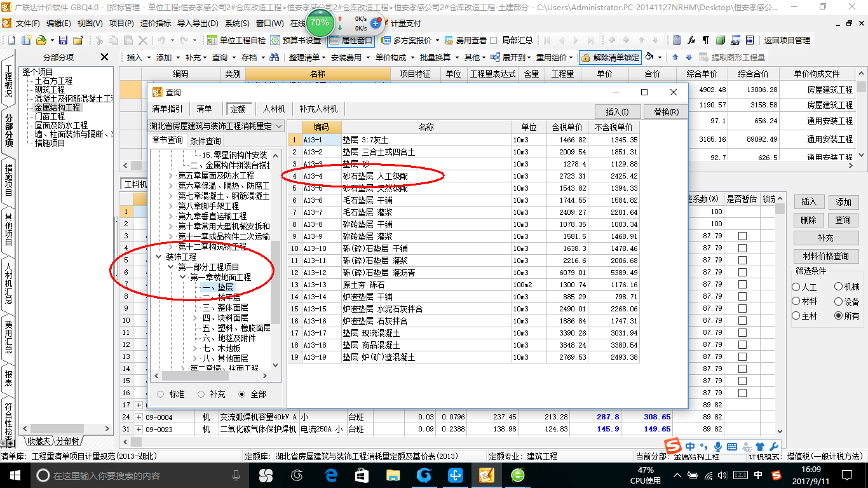Select 设备 filter radio button
Viewport: 868px width, 488px height.
(838, 301)
